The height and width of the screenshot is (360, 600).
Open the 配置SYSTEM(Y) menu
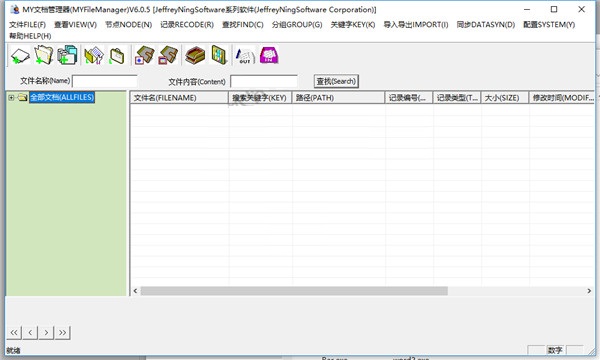tap(549, 24)
